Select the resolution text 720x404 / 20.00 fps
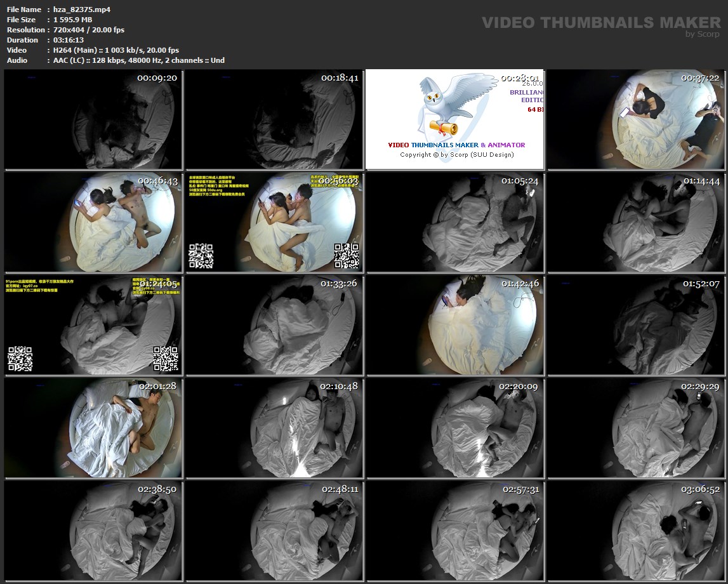Image resolution: width=728 pixels, height=584 pixels. (89, 30)
